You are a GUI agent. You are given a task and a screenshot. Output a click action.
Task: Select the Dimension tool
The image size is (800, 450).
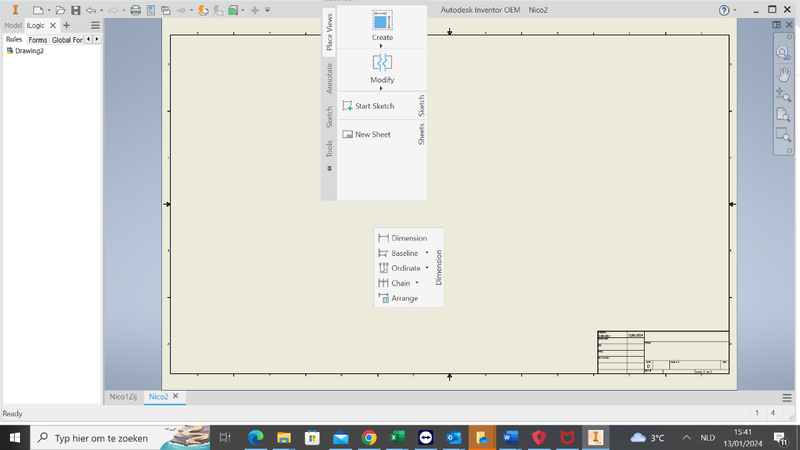[401, 238]
